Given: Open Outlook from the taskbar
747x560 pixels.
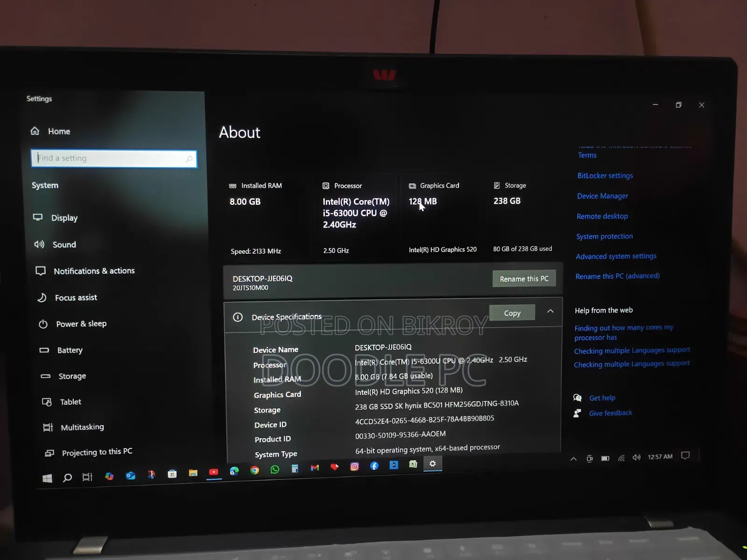Looking at the screenshot, I should point(130,476).
